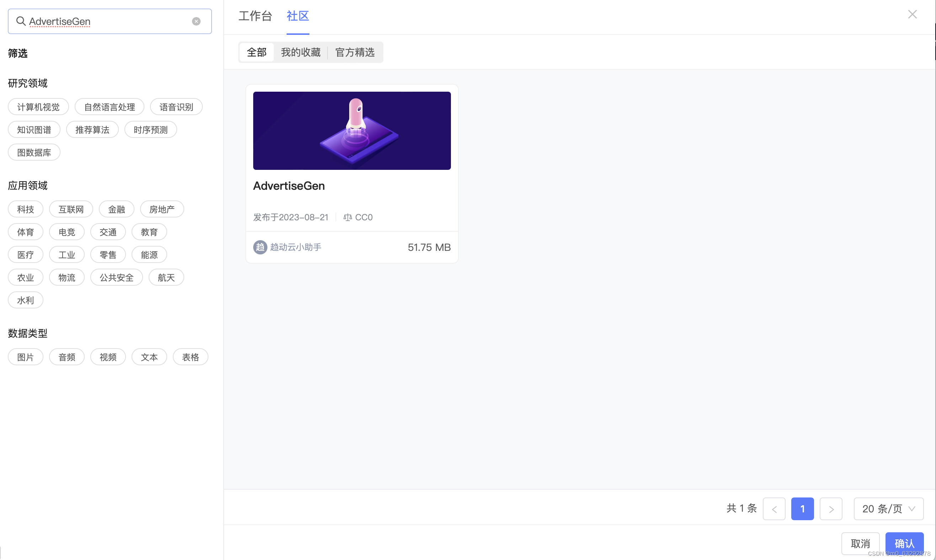Toggle the 文本 data type filter
The height and width of the screenshot is (560, 936).
[x=149, y=357]
